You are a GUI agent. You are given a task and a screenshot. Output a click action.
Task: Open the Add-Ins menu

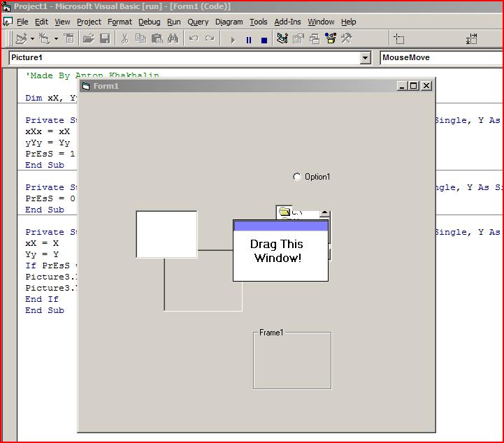point(287,22)
